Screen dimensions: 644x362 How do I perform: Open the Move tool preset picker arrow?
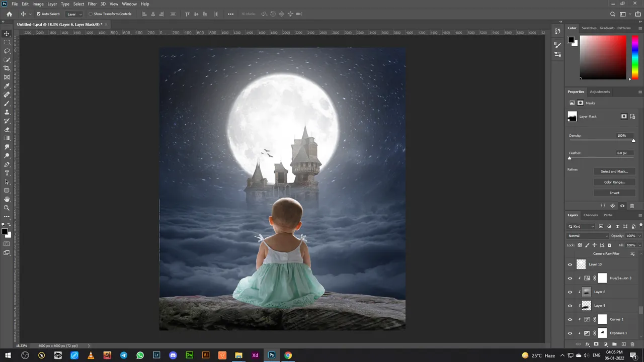(x=30, y=14)
